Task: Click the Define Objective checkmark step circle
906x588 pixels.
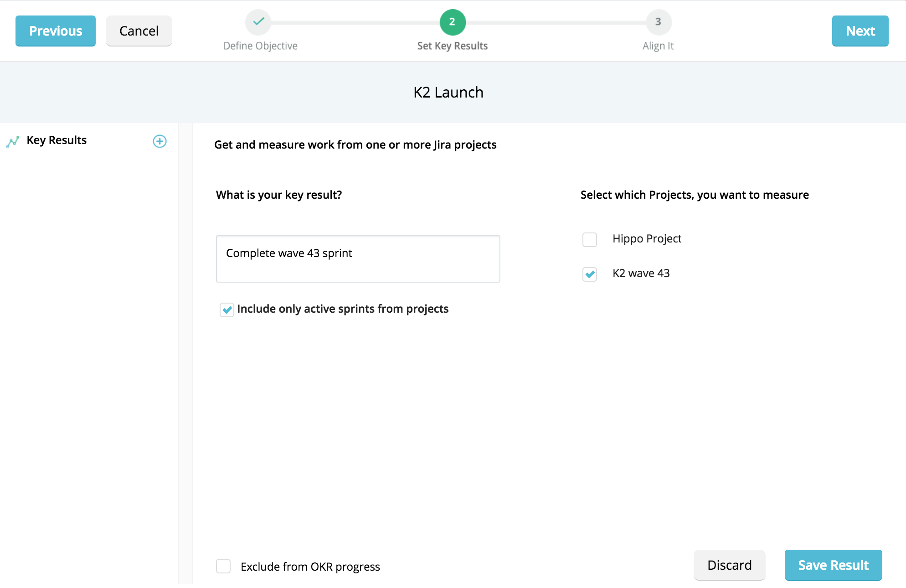Action: point(258,21)
